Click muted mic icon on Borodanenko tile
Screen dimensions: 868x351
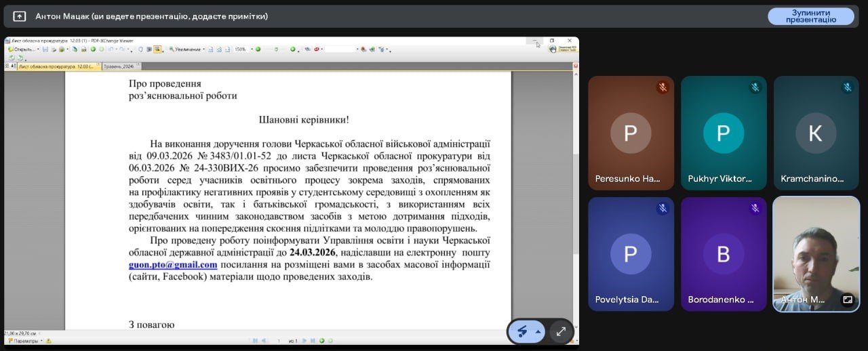point(755,209)
